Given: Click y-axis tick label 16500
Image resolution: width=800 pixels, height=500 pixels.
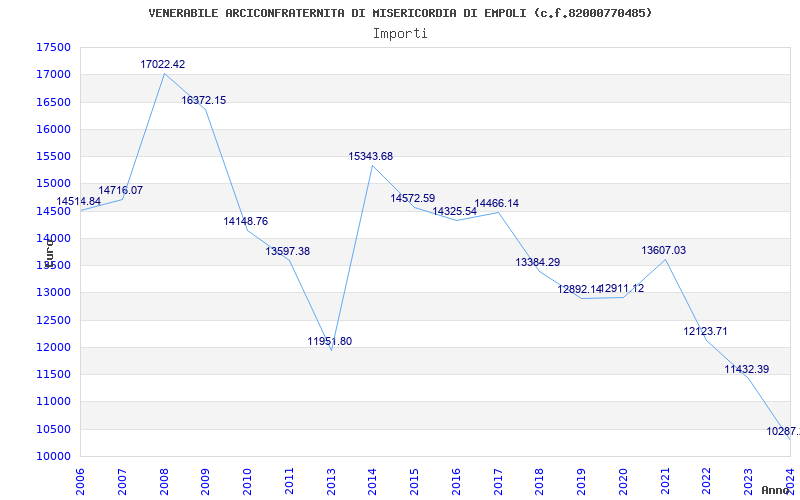Looking at the screenshot, I should 53,102.
